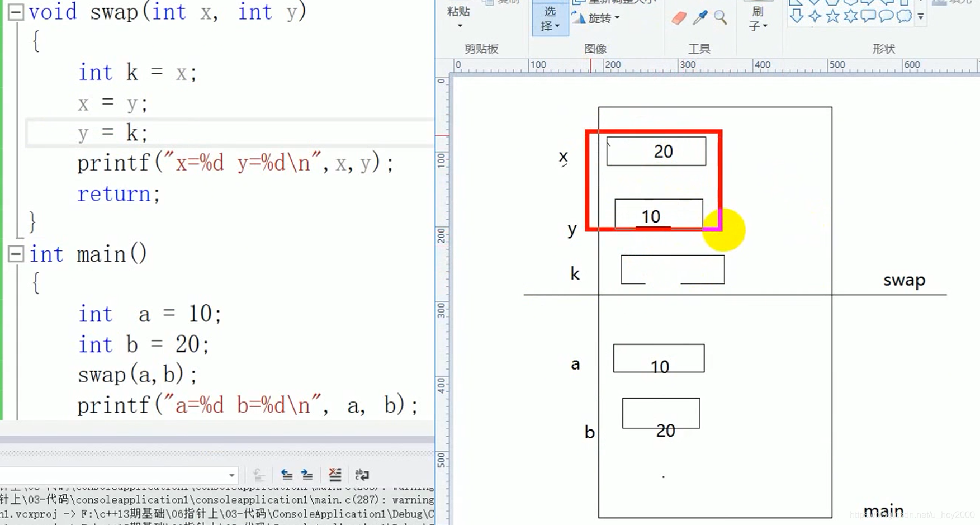Choose the rounded rectangle callout shape
980x525 pixels.
click(x=868, y=16)
